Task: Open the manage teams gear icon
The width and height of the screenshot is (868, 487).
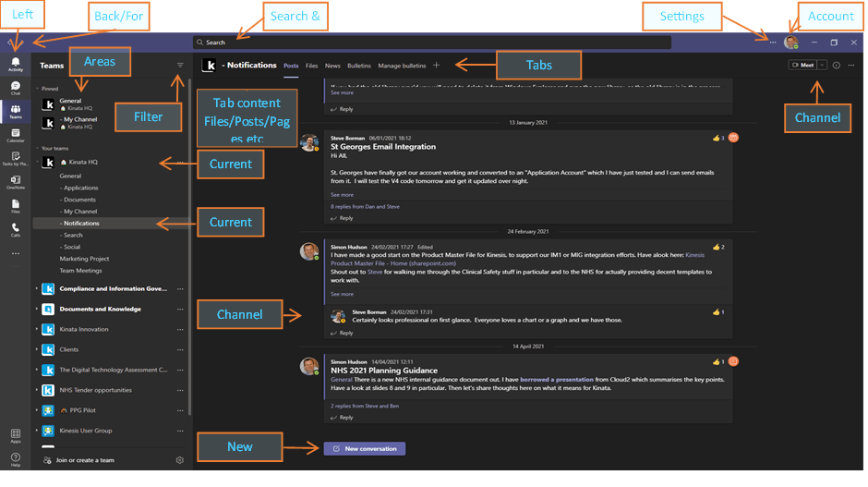Action: point(180,460)
